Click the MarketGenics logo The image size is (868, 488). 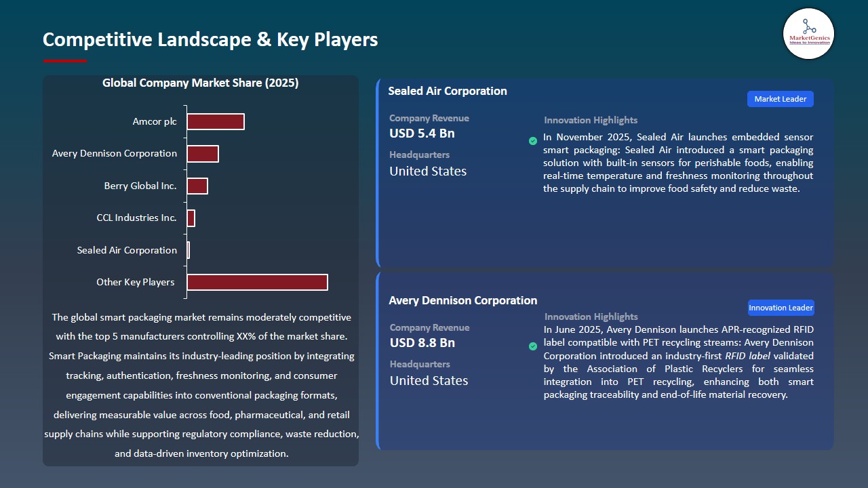pyautogui.click(x=808, y=33)
